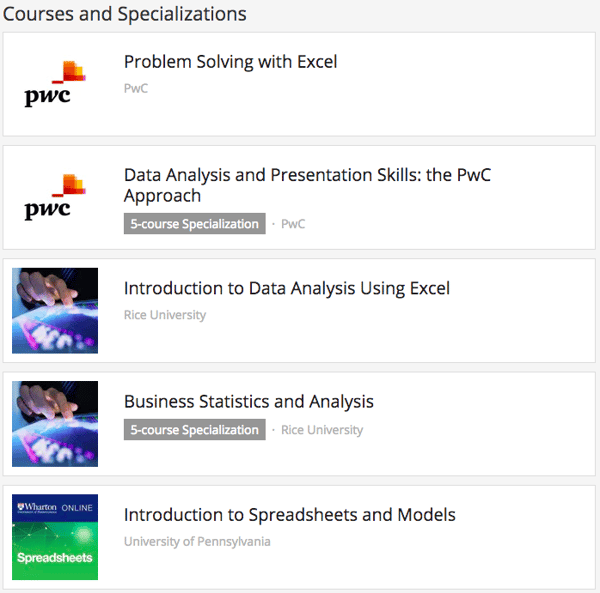
Task: Click the PwC logo on the Presentation Skills card
Action: pos(55,197)
